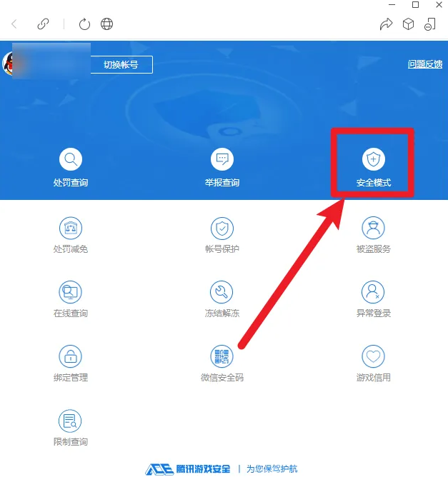Open 绑定管理 binding management
This screenshot has width=448, height=482.
[x=70, y=356]
